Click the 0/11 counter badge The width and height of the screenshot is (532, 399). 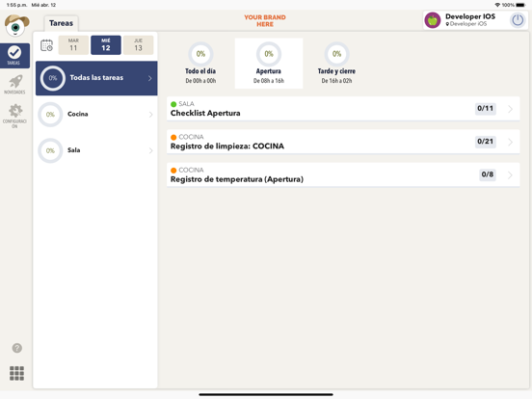[x=485, y=109]
